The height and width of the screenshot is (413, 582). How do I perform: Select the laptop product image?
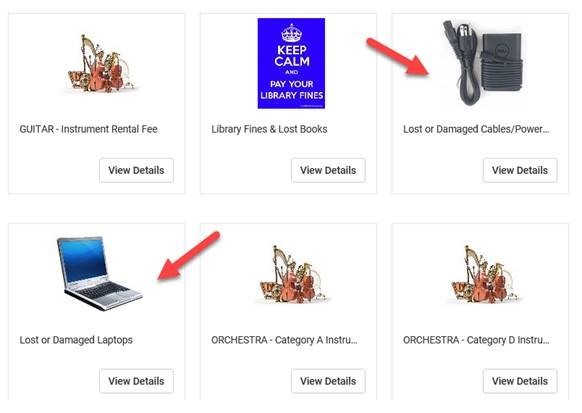tap(99, 273)
